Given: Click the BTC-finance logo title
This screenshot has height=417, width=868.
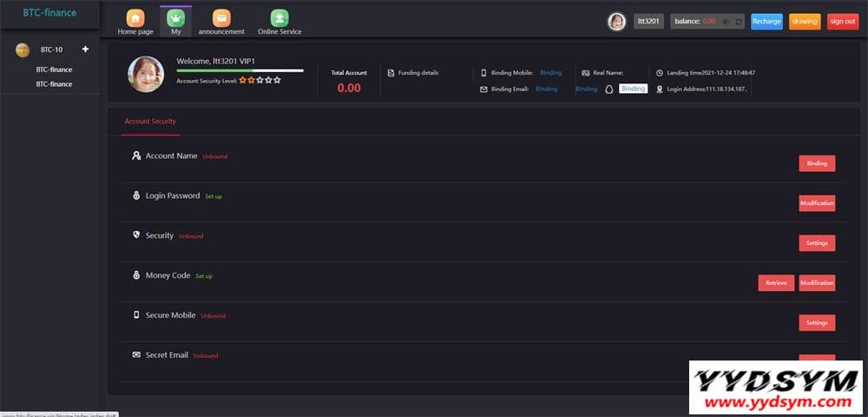Looking at the screenshot, I should (x=49, y=13).
